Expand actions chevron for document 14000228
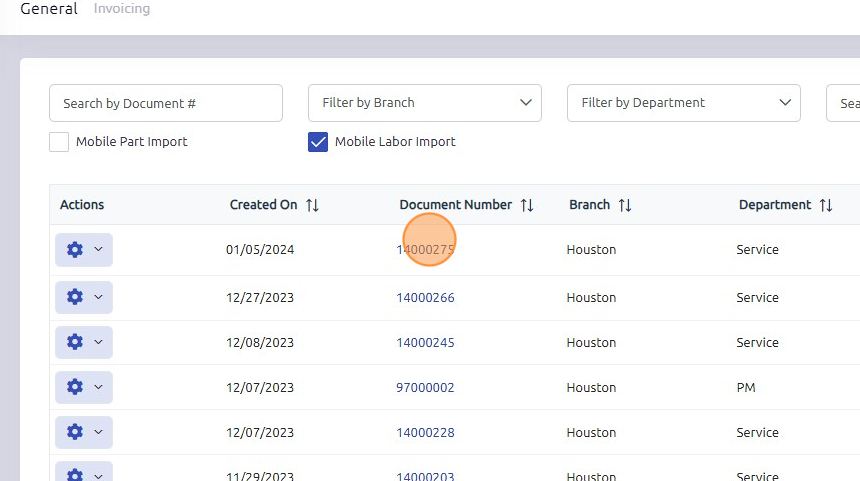The image size is (860, 481). tap(98, 432)
